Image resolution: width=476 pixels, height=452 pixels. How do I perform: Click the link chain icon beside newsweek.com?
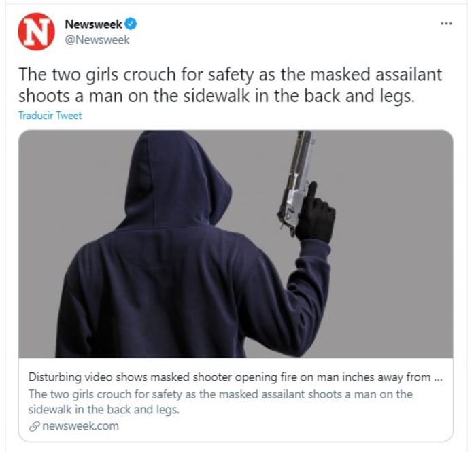tap(34, 426)
